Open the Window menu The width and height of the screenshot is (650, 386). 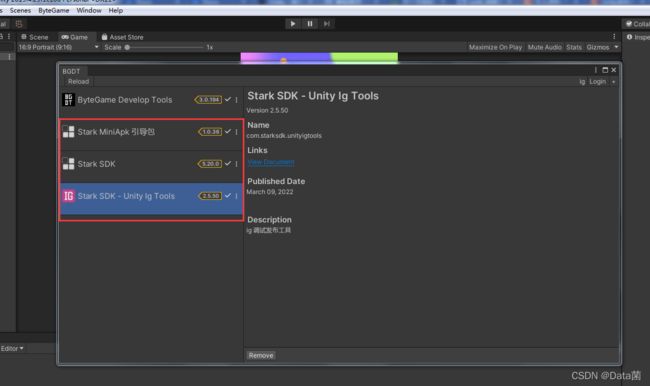(x=89, y=10)
